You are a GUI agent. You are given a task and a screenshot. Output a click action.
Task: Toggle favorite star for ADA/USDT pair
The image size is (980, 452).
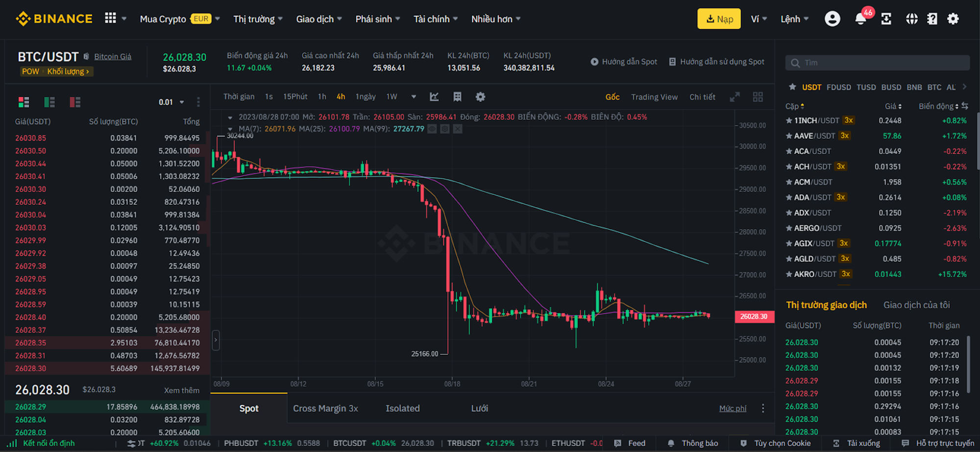789,197
